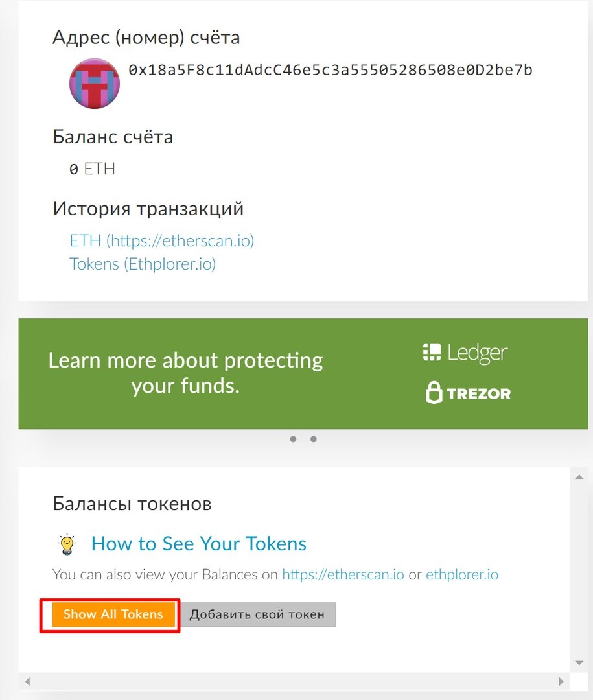
Task: Click the lightbulb icon beside token help
Action: (67, 544)
